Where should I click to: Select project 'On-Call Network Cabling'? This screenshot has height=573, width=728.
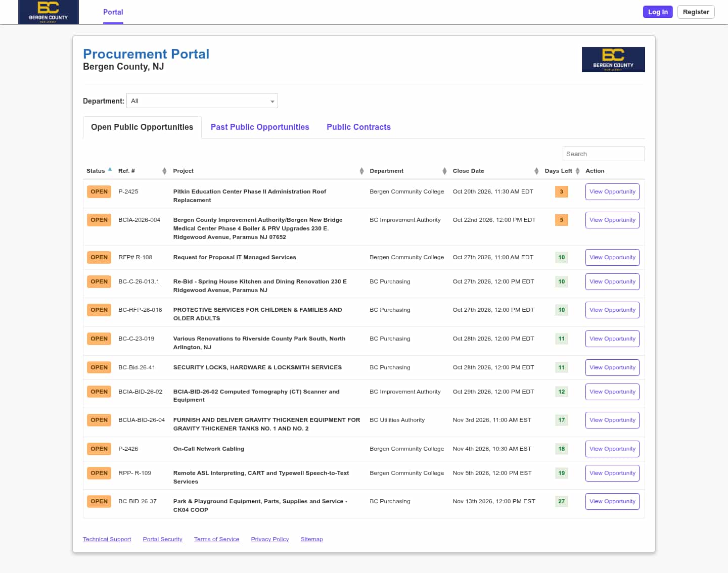coord(209,449)
